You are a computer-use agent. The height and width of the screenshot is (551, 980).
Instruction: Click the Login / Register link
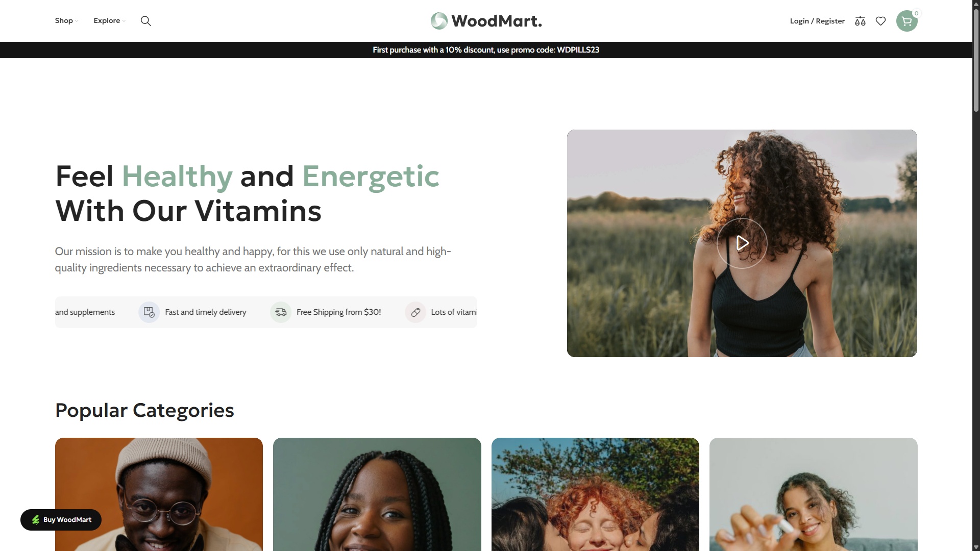(x=817, y=21)
